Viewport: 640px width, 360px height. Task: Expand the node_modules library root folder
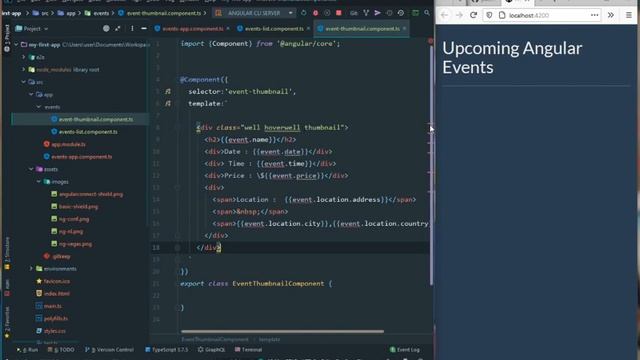point(24,70)
